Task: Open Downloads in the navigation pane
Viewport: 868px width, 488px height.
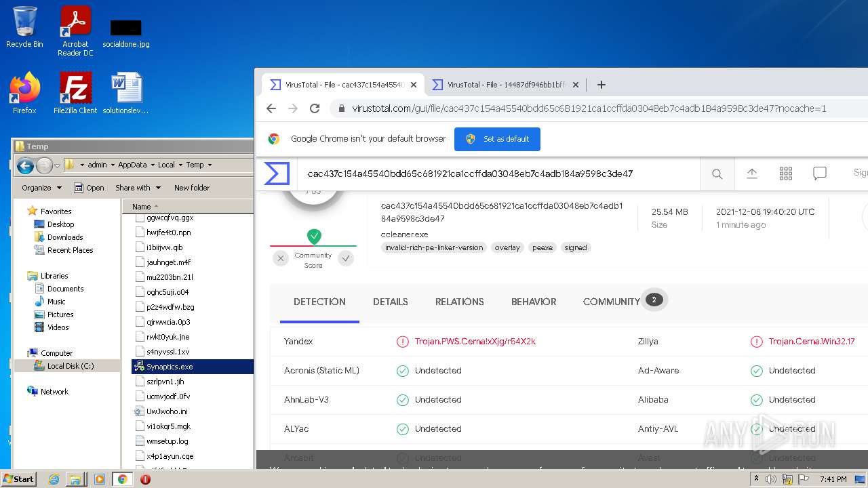Action: tap(65, 237)
